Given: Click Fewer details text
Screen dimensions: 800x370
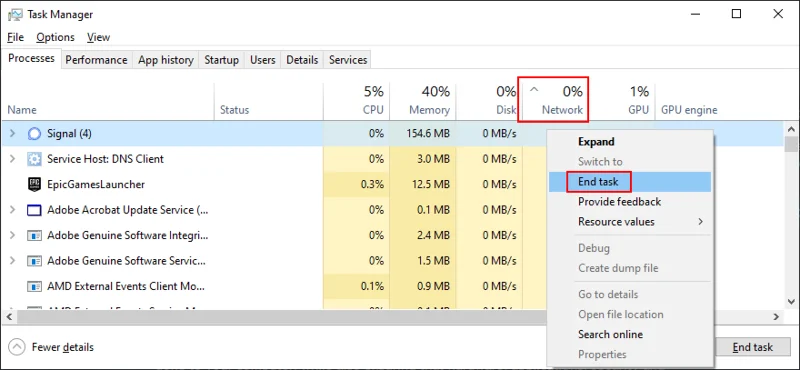Looking at the screenshot, I should click(63, 348).
